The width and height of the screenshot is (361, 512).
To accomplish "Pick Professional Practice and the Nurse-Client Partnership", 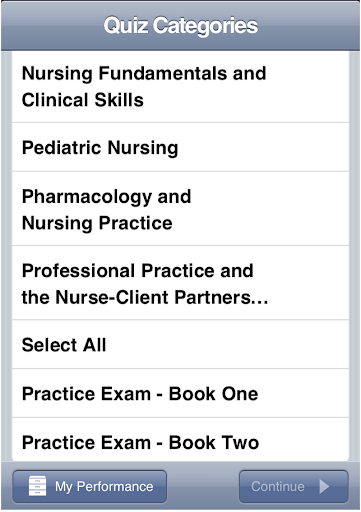I will pos(180,283).
